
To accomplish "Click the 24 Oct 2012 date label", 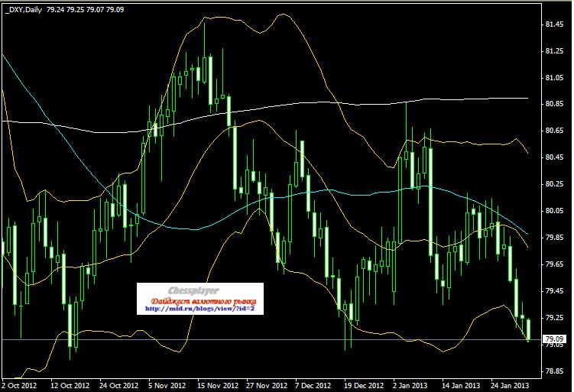I will (x=118, y=385).
